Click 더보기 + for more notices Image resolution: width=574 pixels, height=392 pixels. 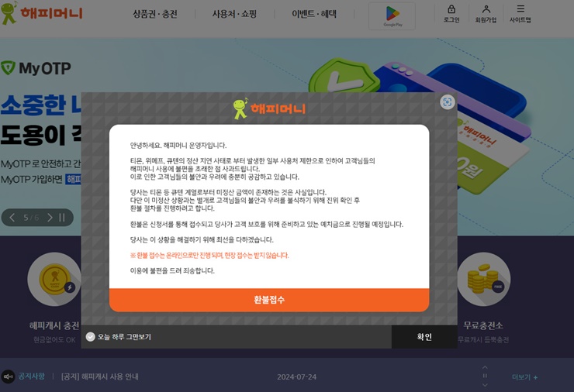pos(524,377)
